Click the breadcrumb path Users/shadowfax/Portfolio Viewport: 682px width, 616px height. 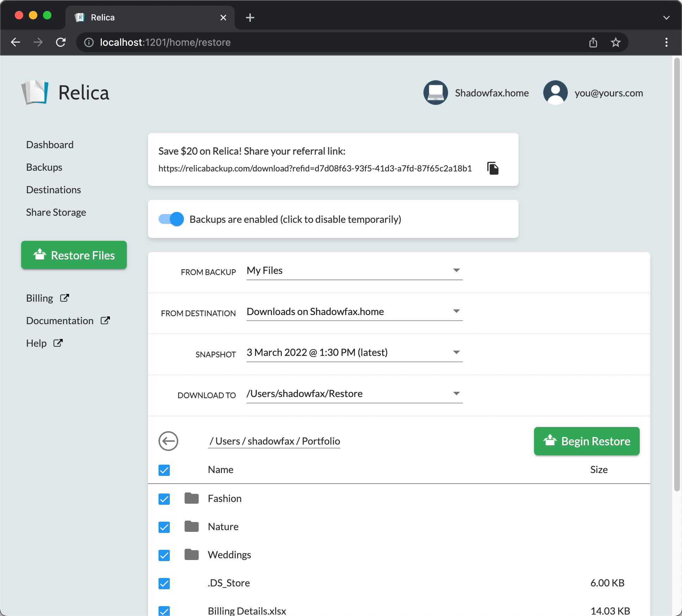pyautogui.click(x=274, y=441)
